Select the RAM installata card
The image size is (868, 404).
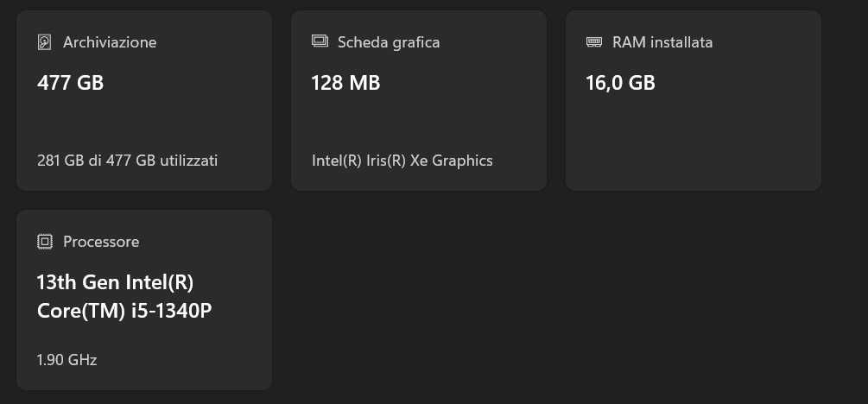693,101
